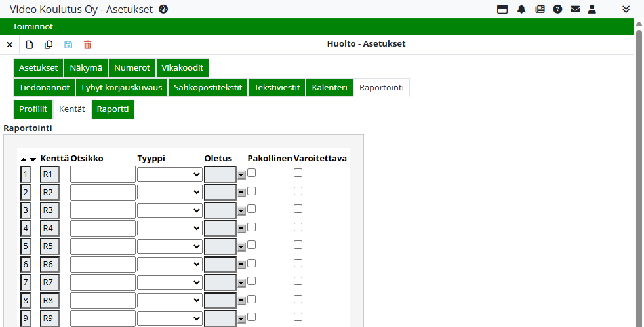Click the Otsikko text field for R2
The height and width of the screenshot is (327, 644).
[102, 192]
